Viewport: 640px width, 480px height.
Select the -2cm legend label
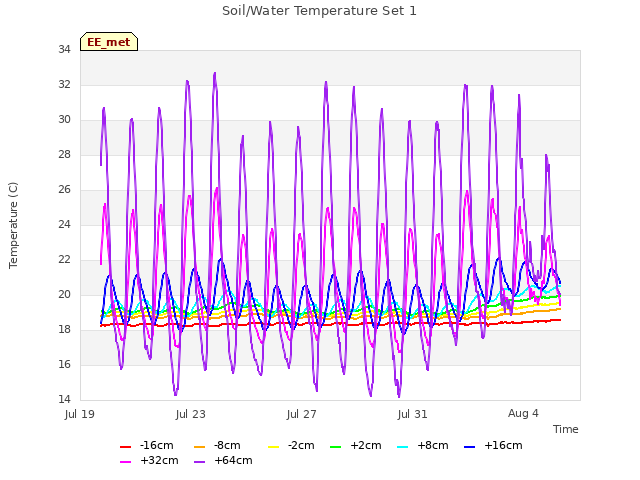(301, 445)
